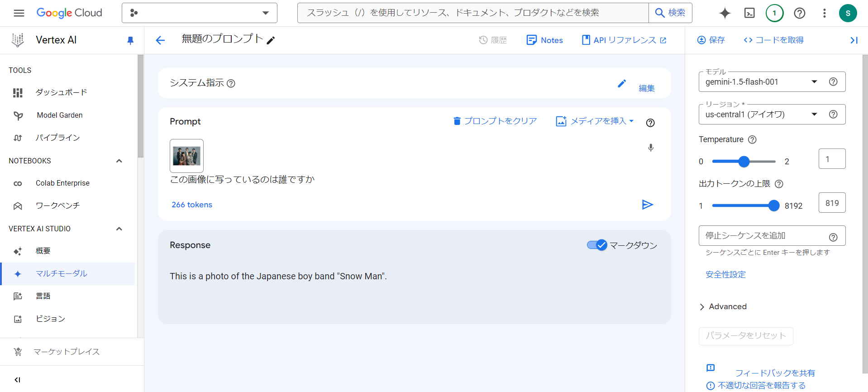This screenshot has width=868, height=392.
Task: Click the Temperature value field
Action: pos(832,159)
